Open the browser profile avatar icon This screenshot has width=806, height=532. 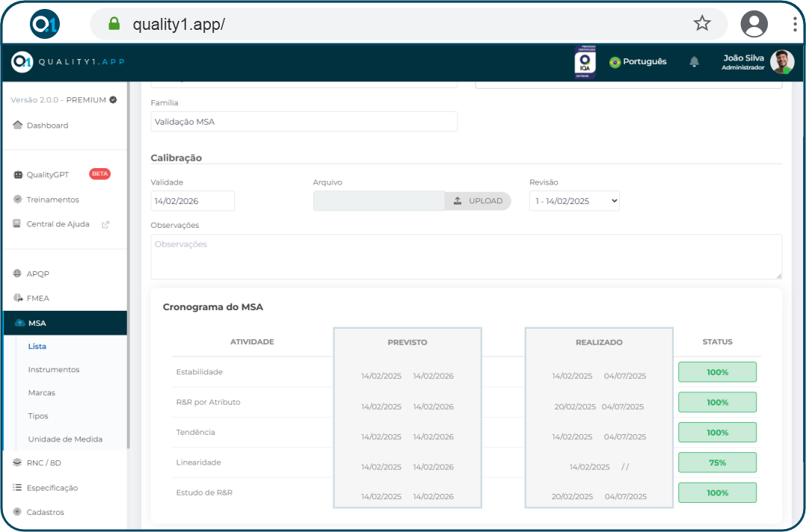[x=754, y=24]
